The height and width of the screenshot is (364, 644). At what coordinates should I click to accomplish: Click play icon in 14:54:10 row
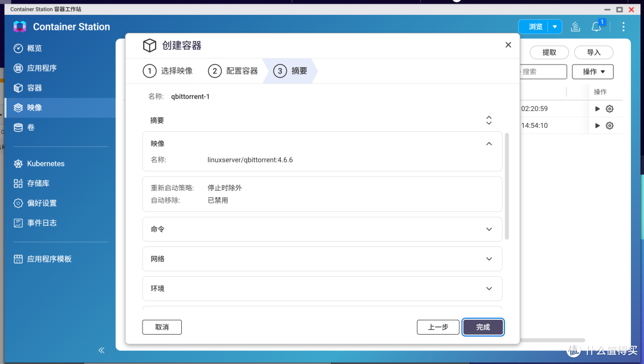[597, 125]
